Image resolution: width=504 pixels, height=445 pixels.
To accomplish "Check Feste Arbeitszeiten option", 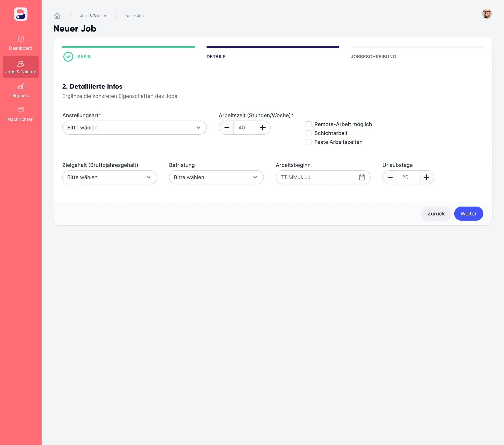I will click(308, 142).
